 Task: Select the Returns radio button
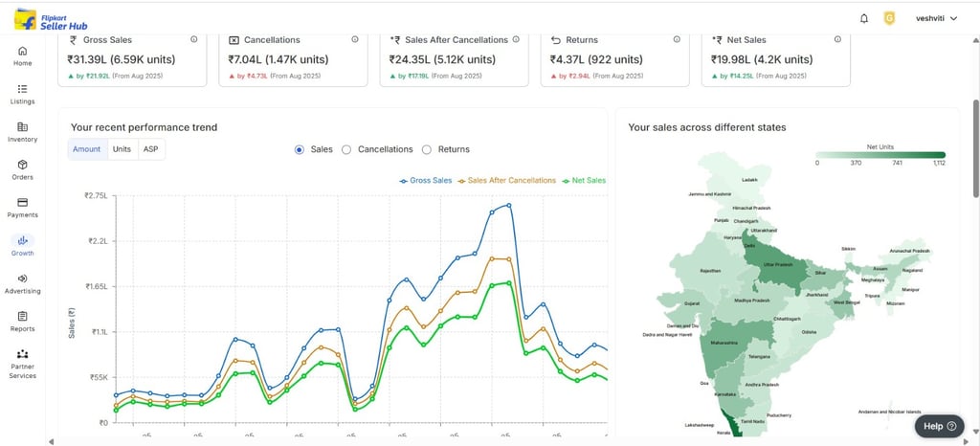(427, 149)
